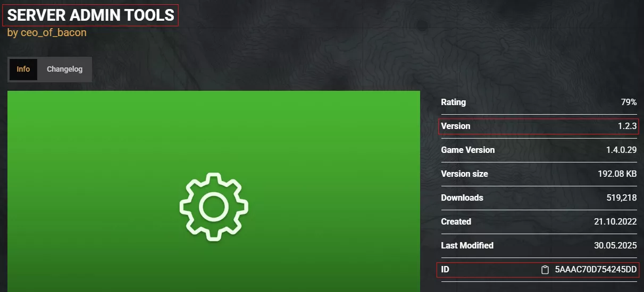Image resolution: width=644 pixels, height=292 pixels.
Task: Click the Last Modified date 30.05.2025
Action: [x=615, y=245]
